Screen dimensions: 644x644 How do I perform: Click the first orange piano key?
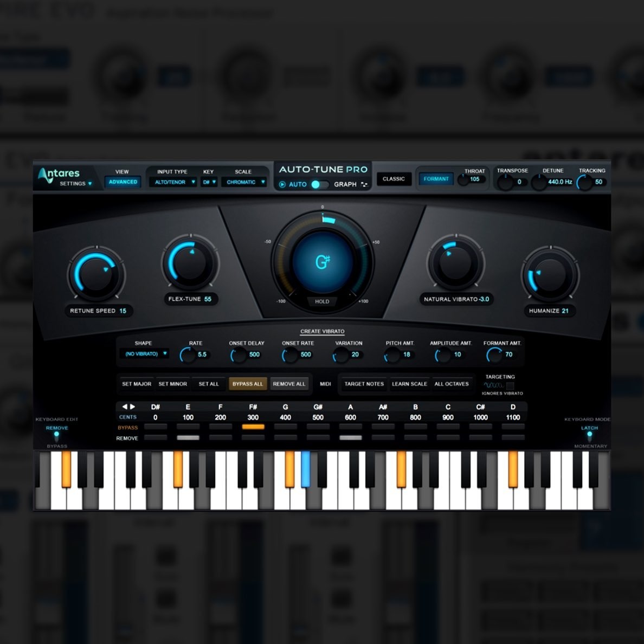66,469
